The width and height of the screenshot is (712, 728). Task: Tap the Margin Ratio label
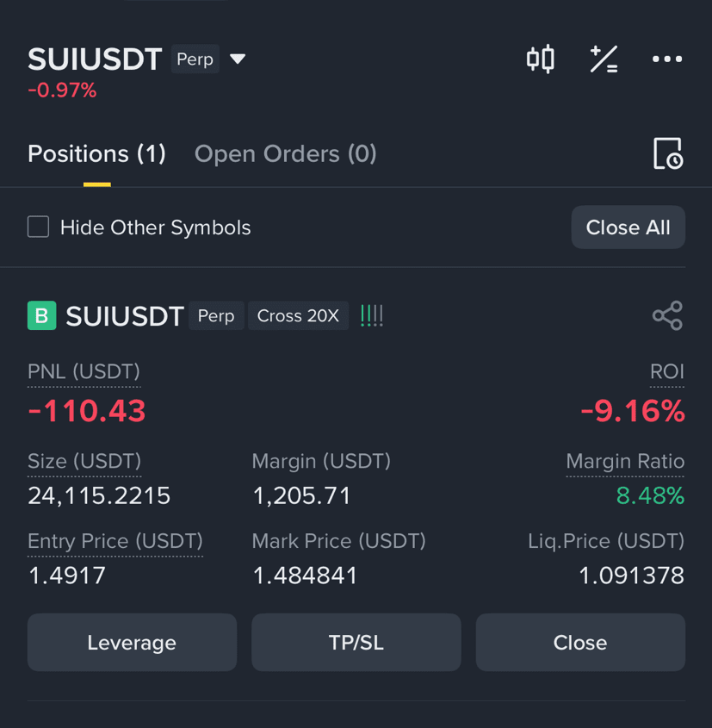625,462
